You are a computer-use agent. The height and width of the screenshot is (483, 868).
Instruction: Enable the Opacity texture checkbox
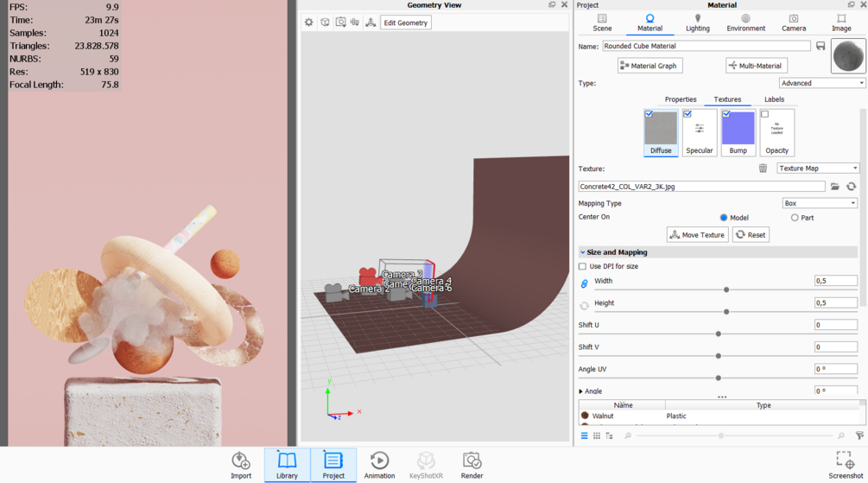[x=765, y=114]
